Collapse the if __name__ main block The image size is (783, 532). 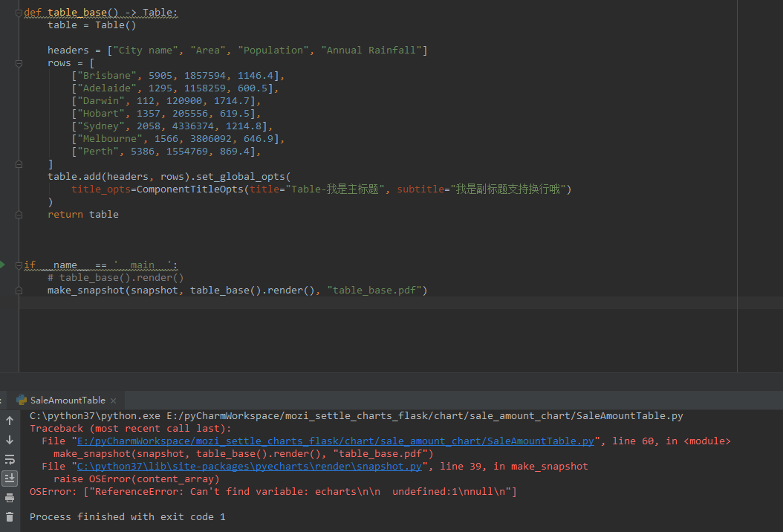tap(19, 265)
